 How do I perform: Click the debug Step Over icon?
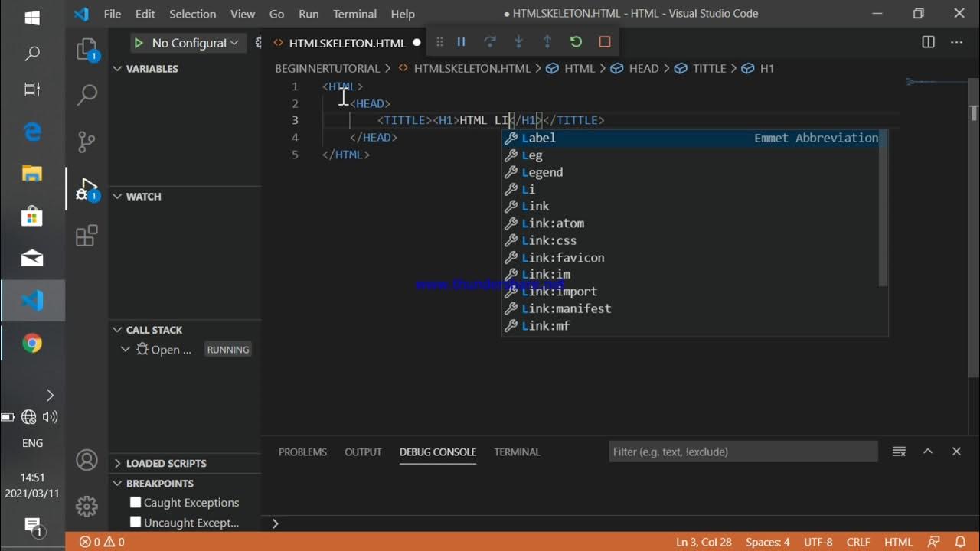490,42
